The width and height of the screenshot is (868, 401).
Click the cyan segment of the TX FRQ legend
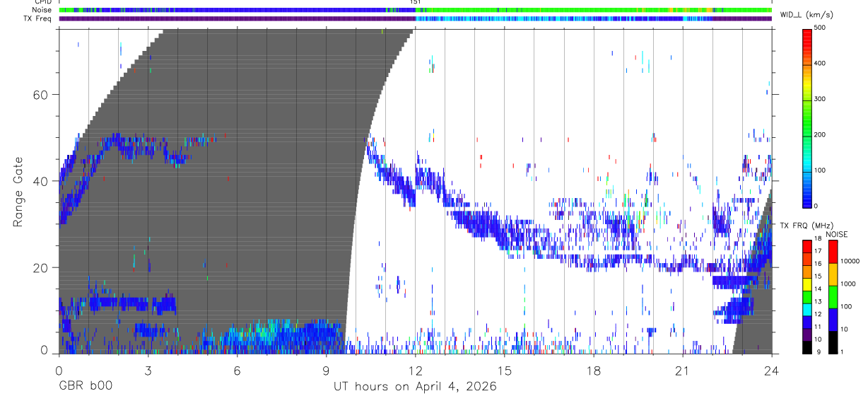[807, 308]
